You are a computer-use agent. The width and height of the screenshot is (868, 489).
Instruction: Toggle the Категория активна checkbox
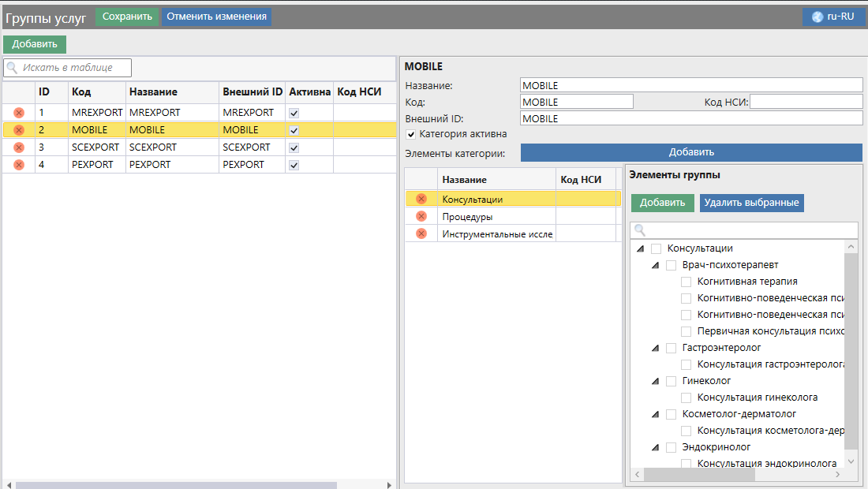click(x=410, y=135)
